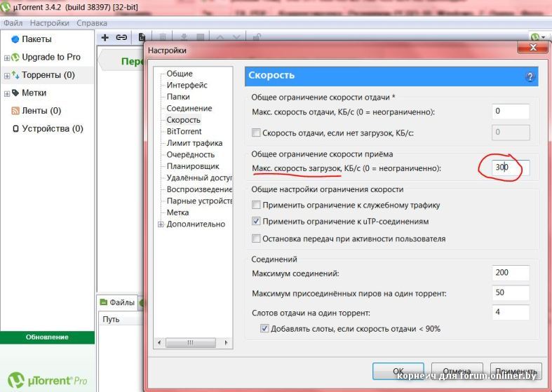Click the move up queue arrow icon
The width and height of the screenshot is (552, 392).
click(220, 37)
